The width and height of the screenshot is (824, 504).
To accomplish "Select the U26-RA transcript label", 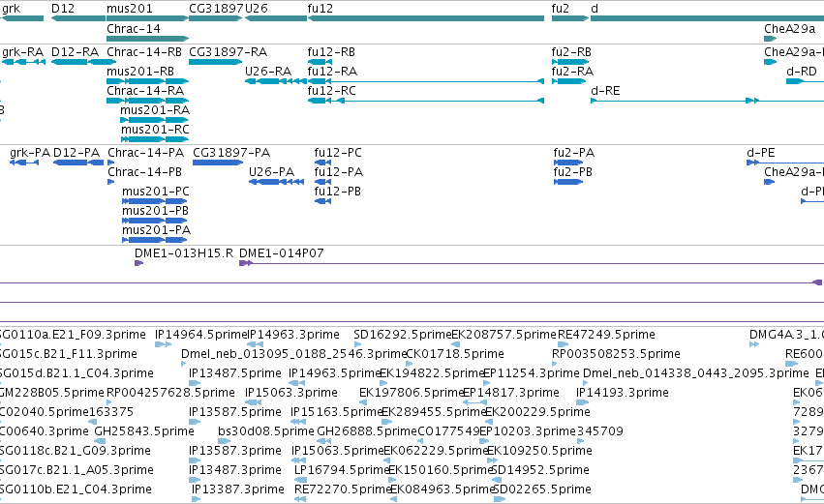I will coord(268,72).
